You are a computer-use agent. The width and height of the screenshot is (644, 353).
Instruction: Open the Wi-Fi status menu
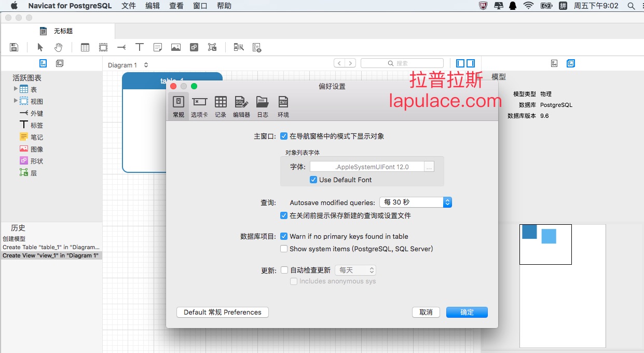528,6
